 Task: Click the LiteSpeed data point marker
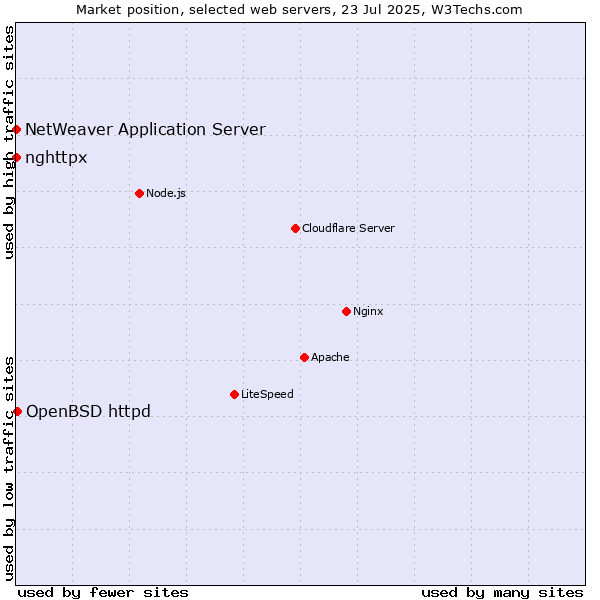(x=235, y=395)
